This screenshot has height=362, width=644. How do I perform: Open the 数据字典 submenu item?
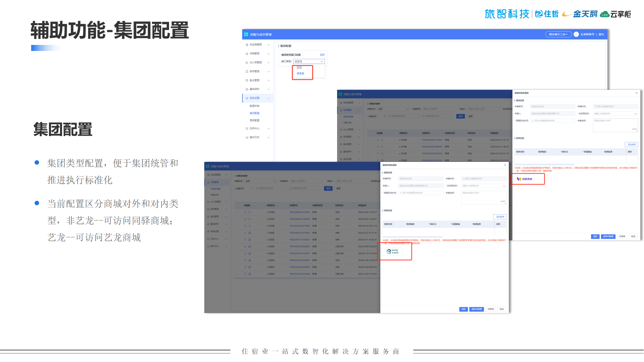254,106
